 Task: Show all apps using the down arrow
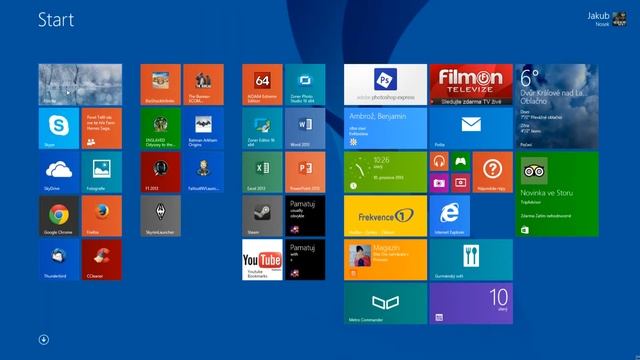(44, 340)
